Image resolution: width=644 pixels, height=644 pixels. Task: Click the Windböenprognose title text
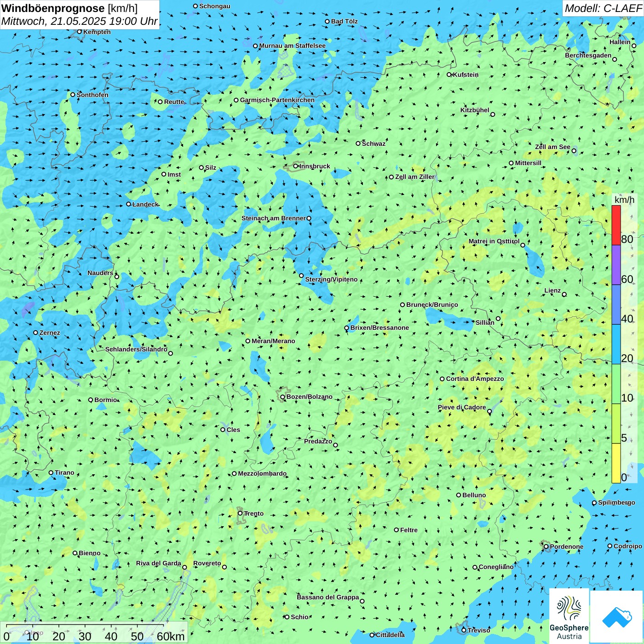coord(53,8)
